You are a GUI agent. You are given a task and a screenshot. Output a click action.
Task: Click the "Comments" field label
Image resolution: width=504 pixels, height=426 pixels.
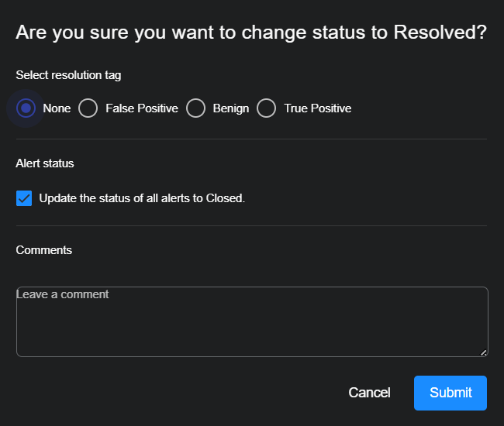pyautogui.click(x=44, y=250)
